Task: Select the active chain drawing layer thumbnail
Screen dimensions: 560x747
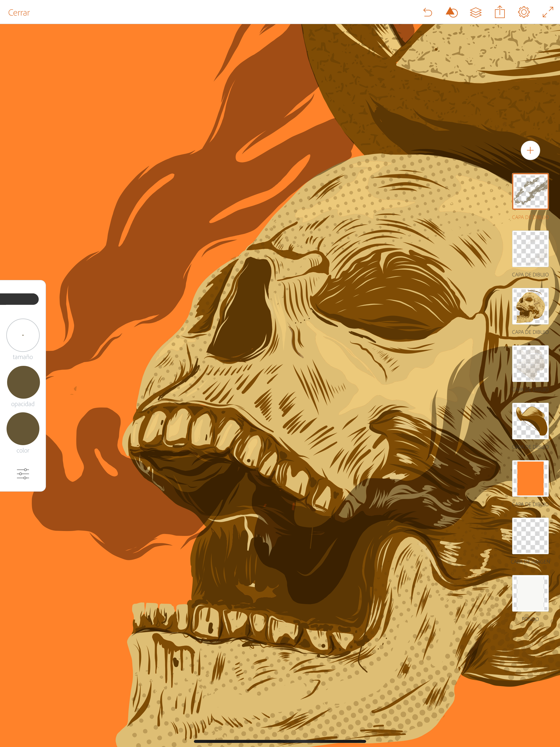Action: pyautogui.click(x=530, y=191)
